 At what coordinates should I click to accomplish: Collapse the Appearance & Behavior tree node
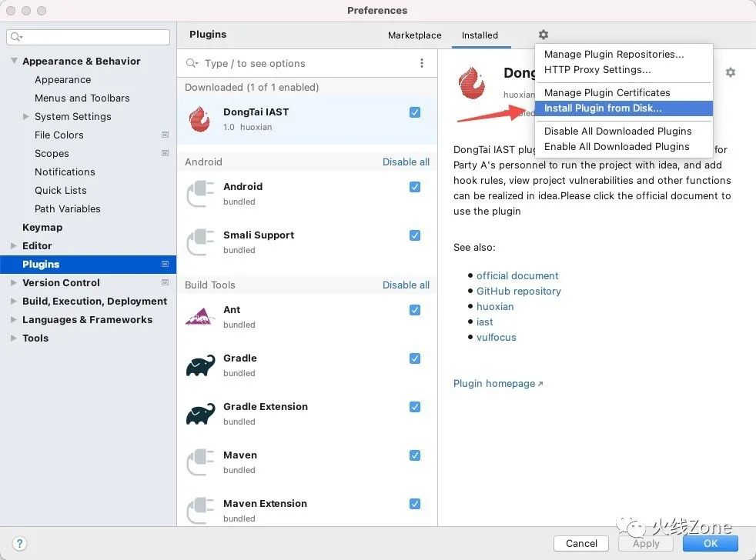pos(14,61)
